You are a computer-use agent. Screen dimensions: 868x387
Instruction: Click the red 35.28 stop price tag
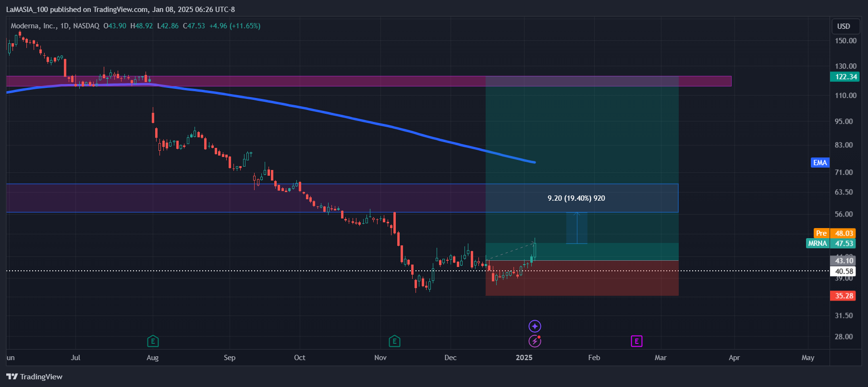pos(843,296)
